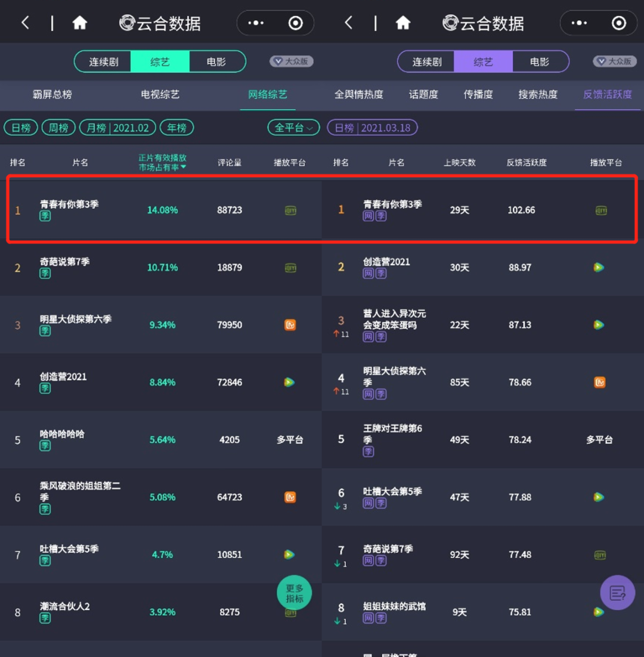Open the three-dots menu in right panel

point(578,23)
